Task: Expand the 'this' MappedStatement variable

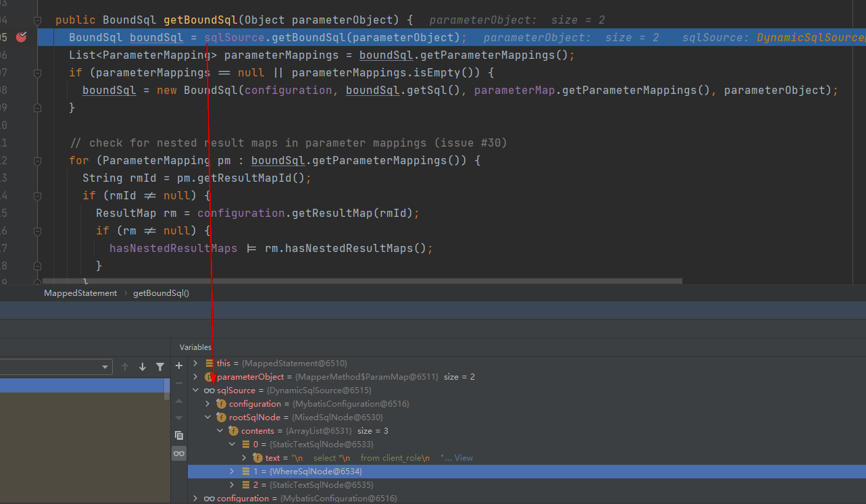Action: coord(196,363)
